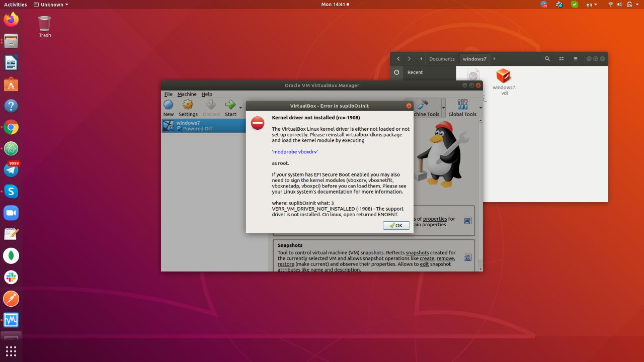The width and height of the screenshot is (644, 362).
Task: Open the Help menu in VirtualBox
Action: [207, 94]
